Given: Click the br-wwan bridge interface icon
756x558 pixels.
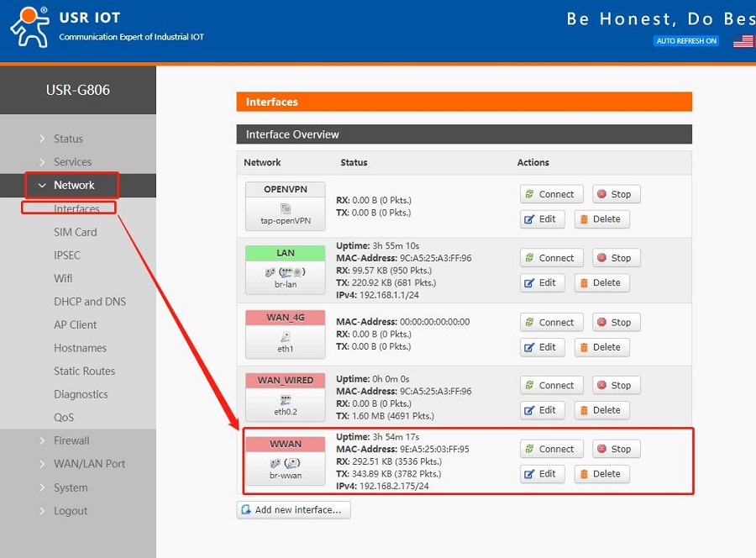Looking at the screenshot, I should click(x=286, y=463).
